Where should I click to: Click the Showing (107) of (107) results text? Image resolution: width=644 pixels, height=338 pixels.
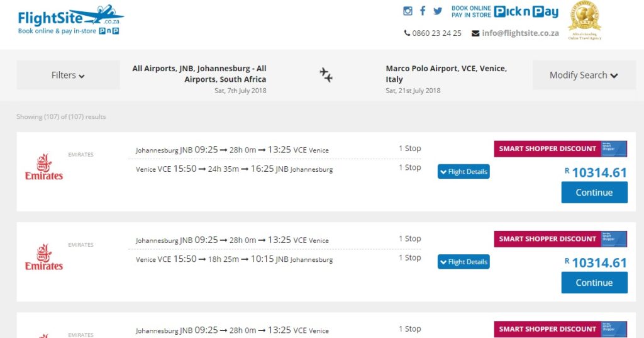point(61,117)
